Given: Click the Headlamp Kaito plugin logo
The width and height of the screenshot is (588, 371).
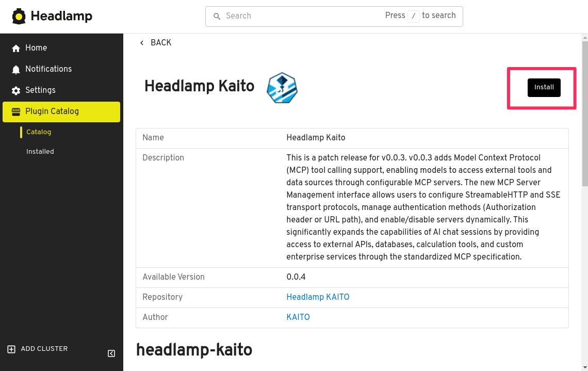Looking at the screenshot, I should (x=282, y=88).
